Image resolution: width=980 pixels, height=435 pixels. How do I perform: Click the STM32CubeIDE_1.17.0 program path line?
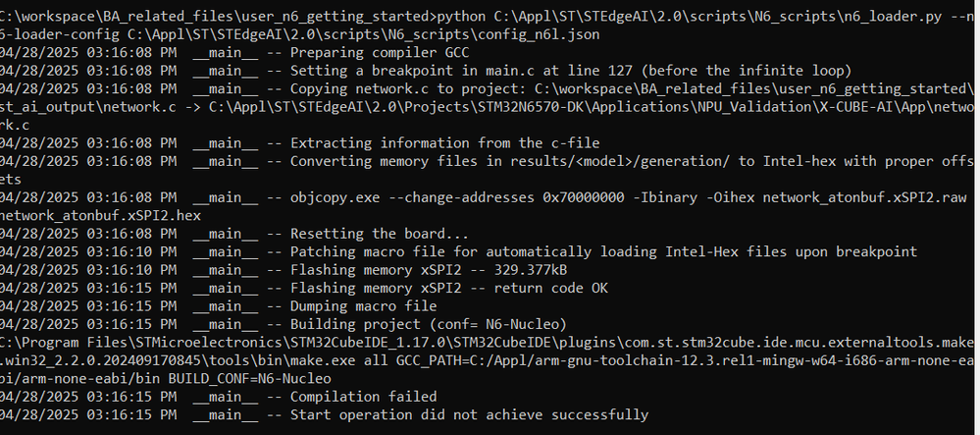pos(487,343)
